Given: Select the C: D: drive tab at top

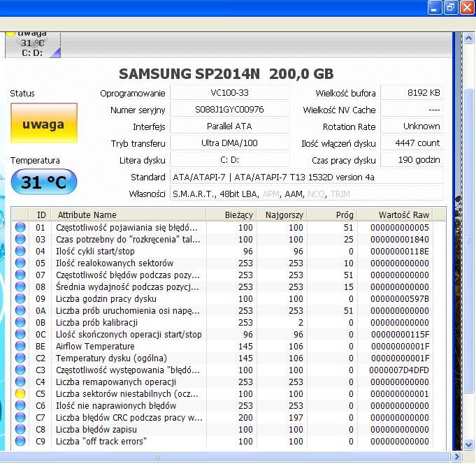Looking at the screenshot, I should coord(33,45).
